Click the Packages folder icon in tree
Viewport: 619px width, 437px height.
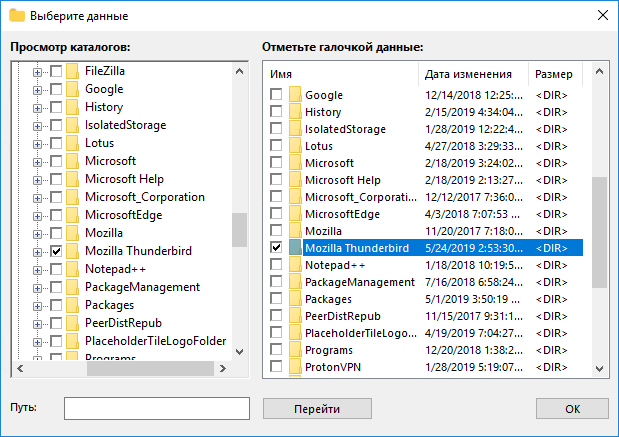(73, 305)
